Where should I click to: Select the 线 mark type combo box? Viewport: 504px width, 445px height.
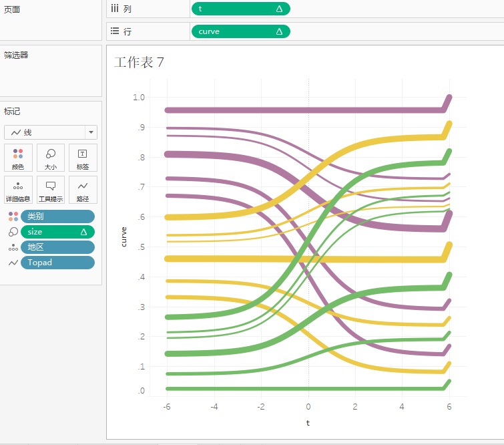51,132
